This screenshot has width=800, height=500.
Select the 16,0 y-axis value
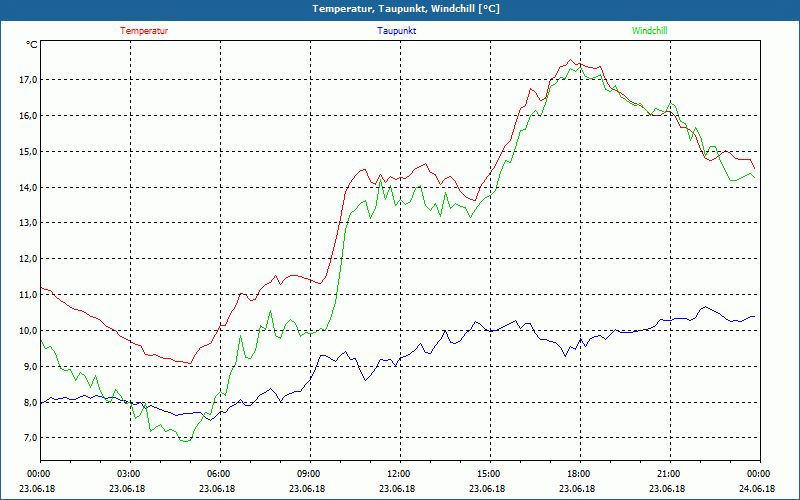tap(29, 116)
